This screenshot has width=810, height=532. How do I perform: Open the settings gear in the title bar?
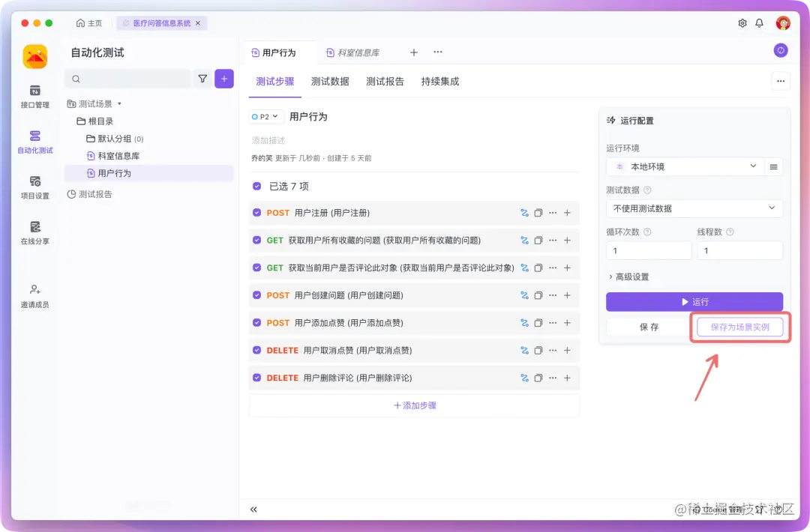(742, 23)
